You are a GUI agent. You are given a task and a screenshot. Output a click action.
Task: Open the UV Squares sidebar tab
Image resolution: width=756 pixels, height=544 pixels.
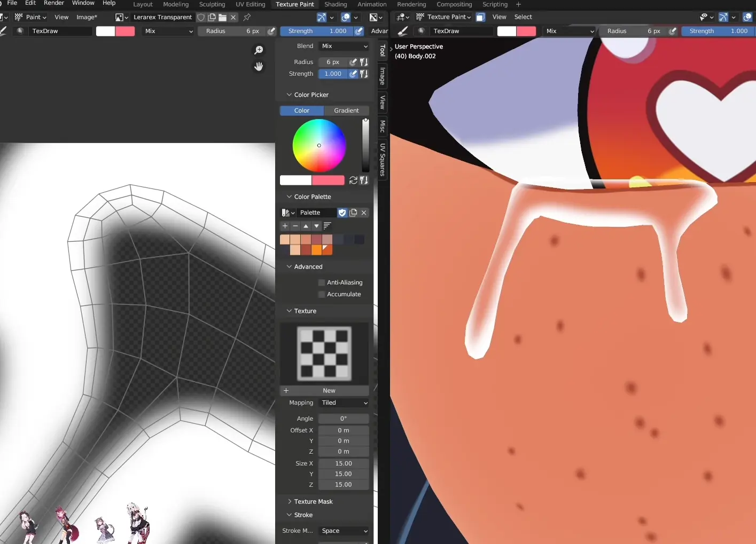pyautogui.click(x=383, y=159)
